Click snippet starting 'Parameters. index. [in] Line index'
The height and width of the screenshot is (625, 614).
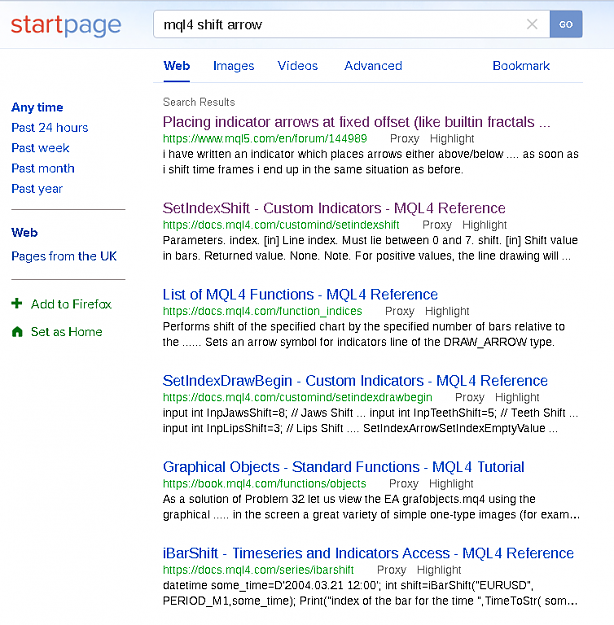coord(370,248)
